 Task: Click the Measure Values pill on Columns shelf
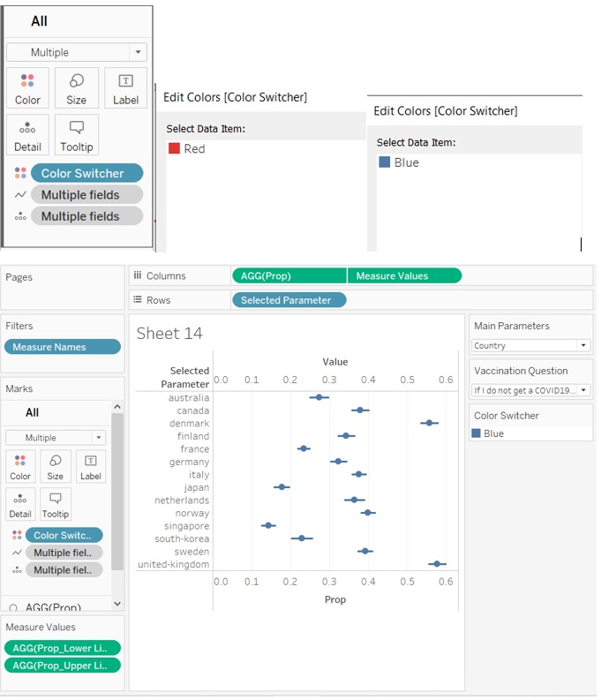tap(403, 276)
